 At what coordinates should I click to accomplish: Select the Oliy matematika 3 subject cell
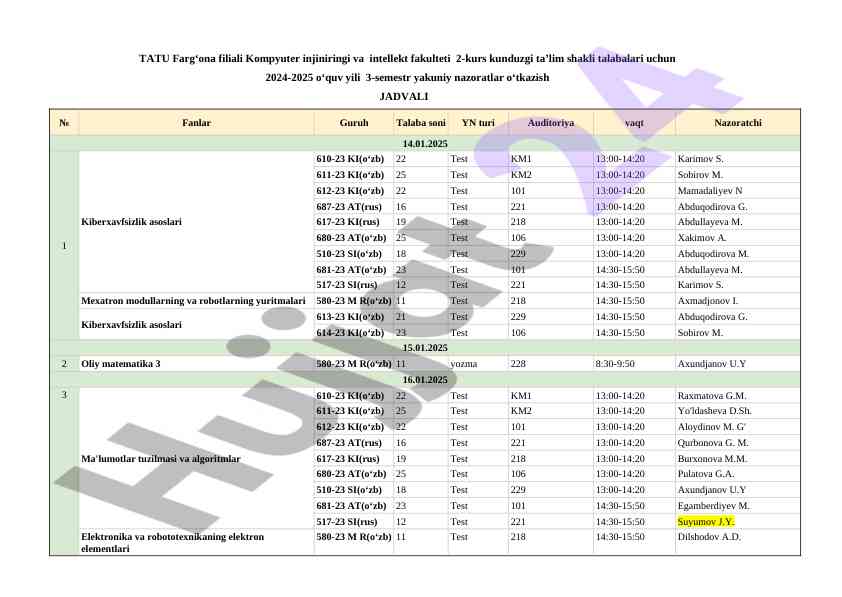120,364
